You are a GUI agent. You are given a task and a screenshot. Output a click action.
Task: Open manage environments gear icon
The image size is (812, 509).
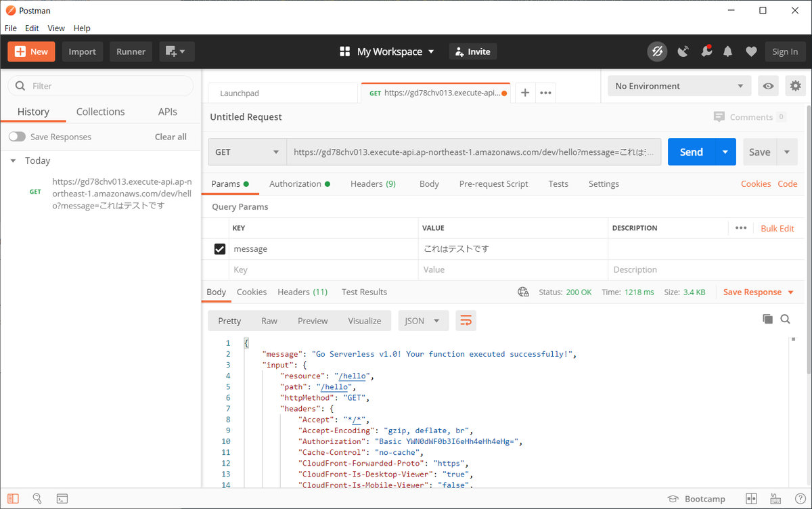tap(796, 86)
